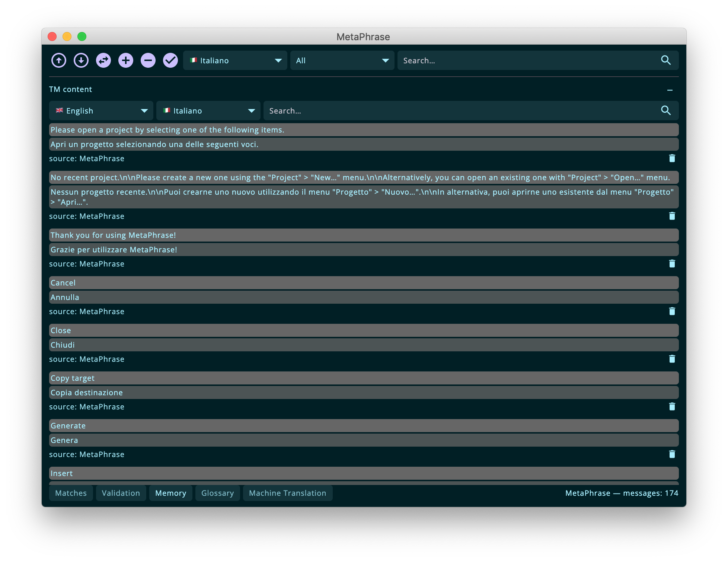Click the download (down arrow) toolbar icon
The height and width of the screenshot is (562, 728).
point(81,60)
